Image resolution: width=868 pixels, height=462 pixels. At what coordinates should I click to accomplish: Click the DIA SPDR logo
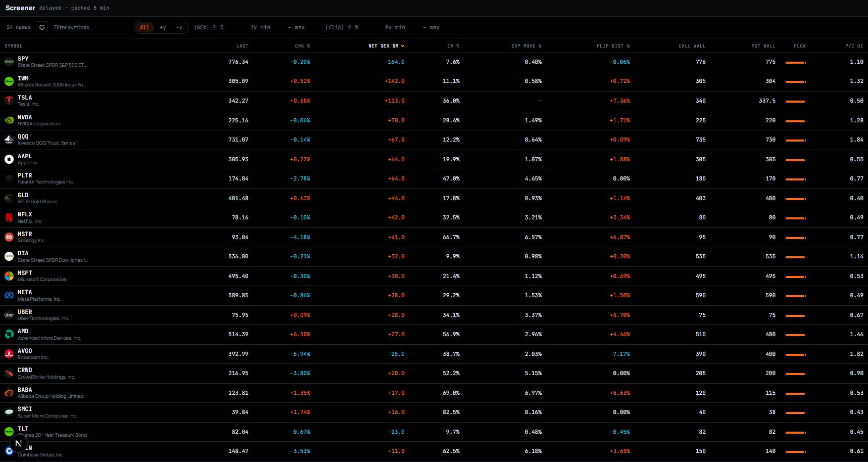pyautogui.click(x=9, y=256)
